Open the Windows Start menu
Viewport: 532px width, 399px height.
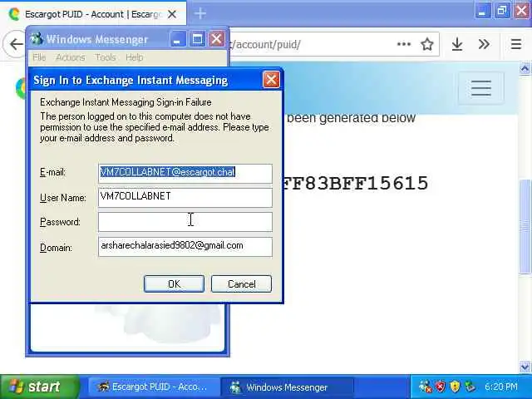click(x=40, y=387)
